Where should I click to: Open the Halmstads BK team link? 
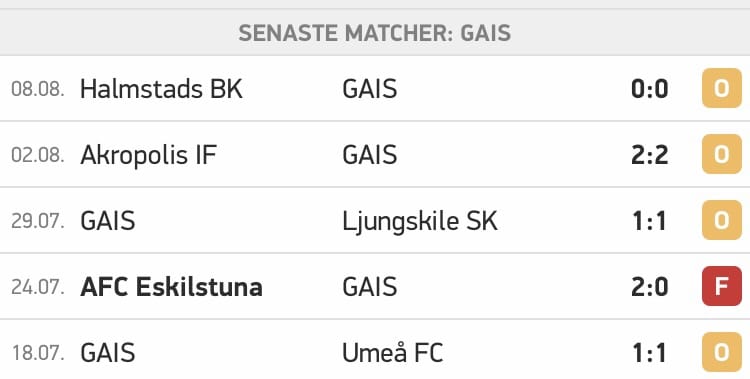(161, 89)
